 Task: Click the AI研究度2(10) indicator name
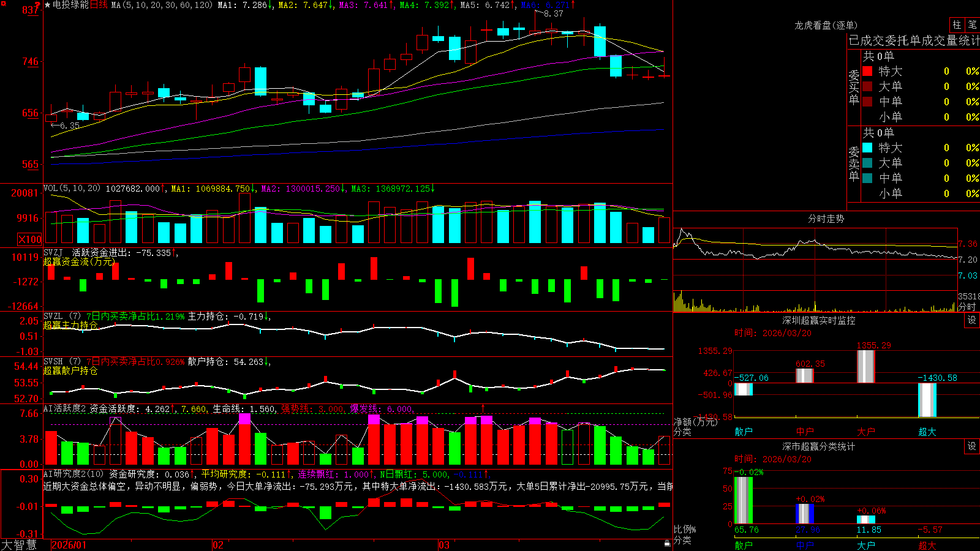(73, 474)
